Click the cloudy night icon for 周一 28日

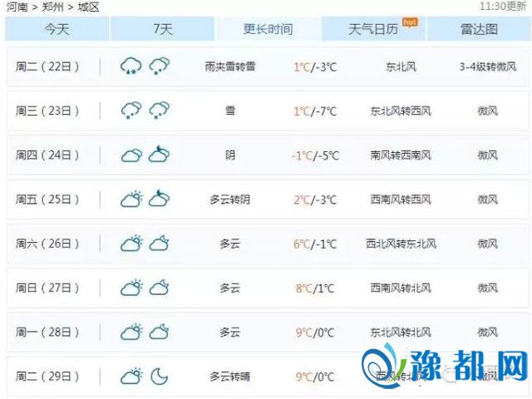point(160,332)
